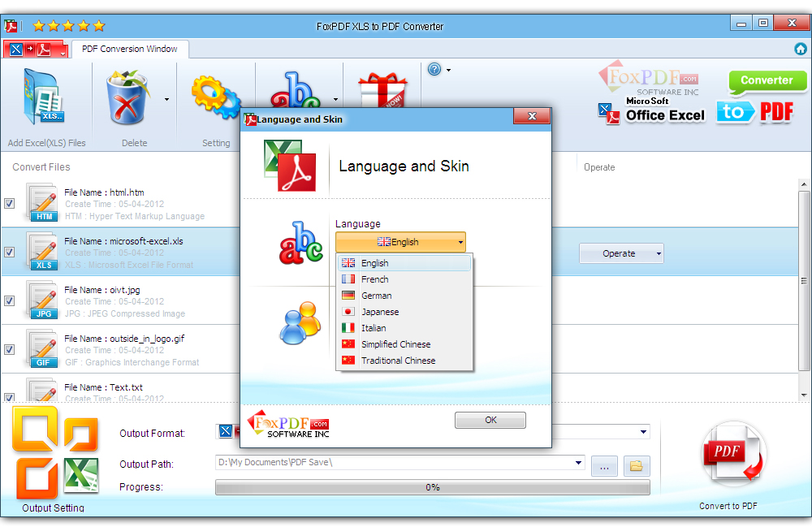Choose Simplified Chinese language option
Screen dimensions: 812x527
404,344
